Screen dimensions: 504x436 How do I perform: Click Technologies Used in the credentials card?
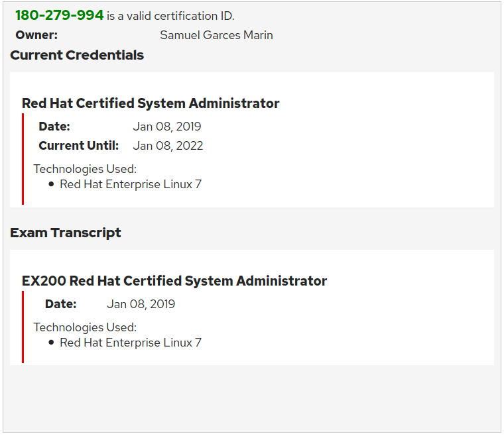point(85,169)
